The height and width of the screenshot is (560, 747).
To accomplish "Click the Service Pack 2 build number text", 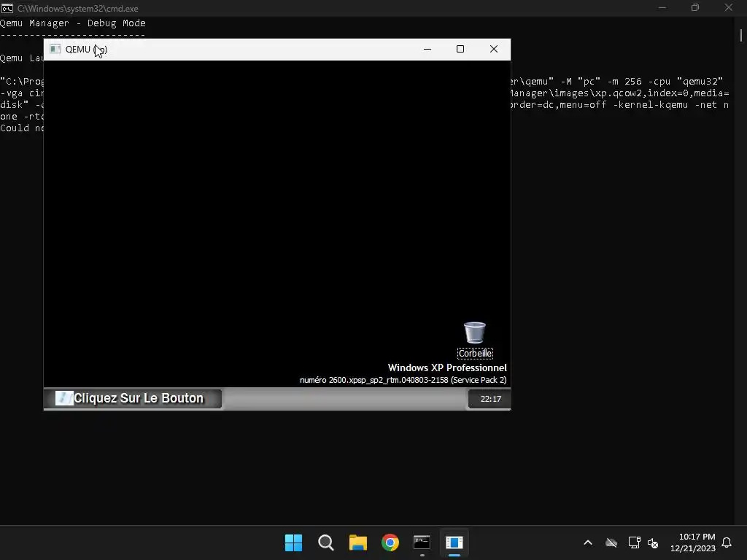I will (403, 380).
